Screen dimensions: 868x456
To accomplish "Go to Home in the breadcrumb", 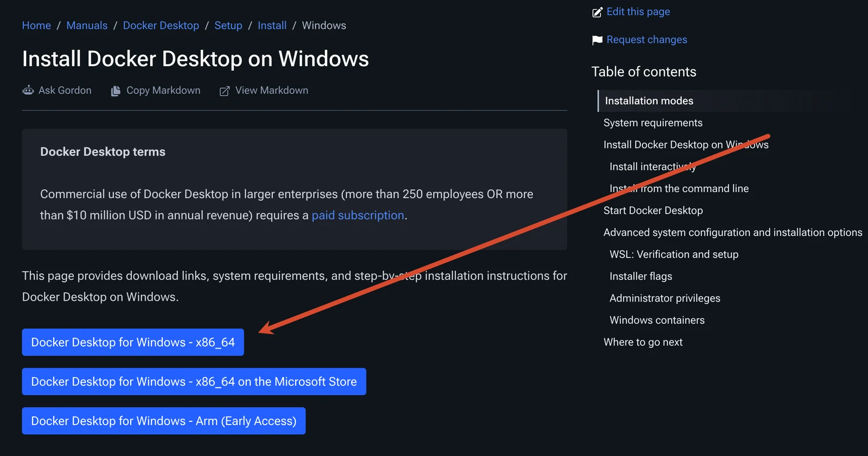I will click(36, 25).
